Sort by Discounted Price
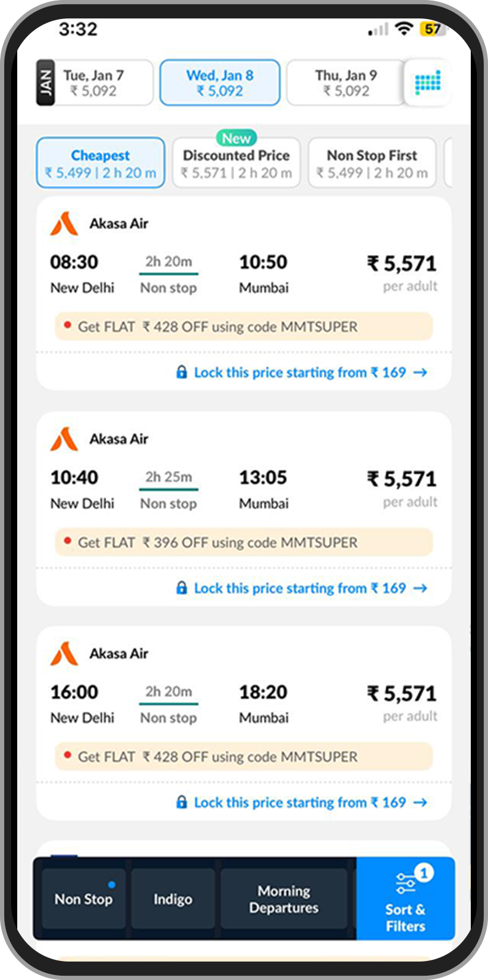The image size is (488, 980). (x=236, y=162)
